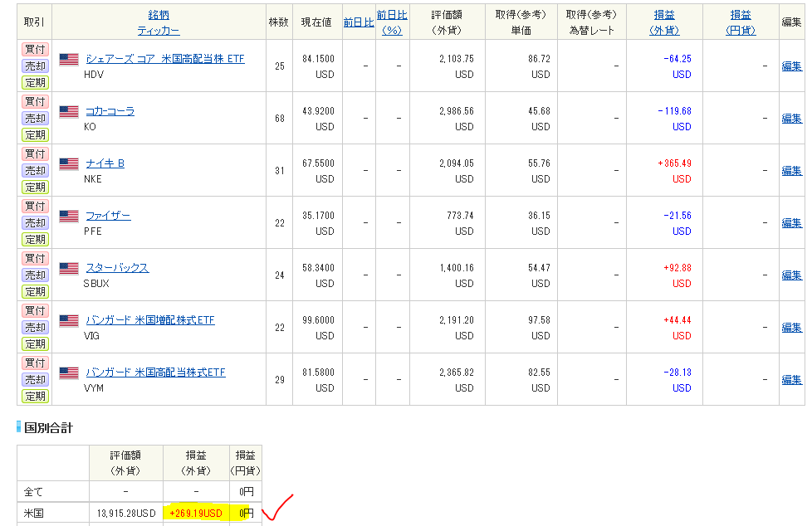Screen dimensions: 812x526
Task: Edit the PFE holding entry
Action: 792,223
